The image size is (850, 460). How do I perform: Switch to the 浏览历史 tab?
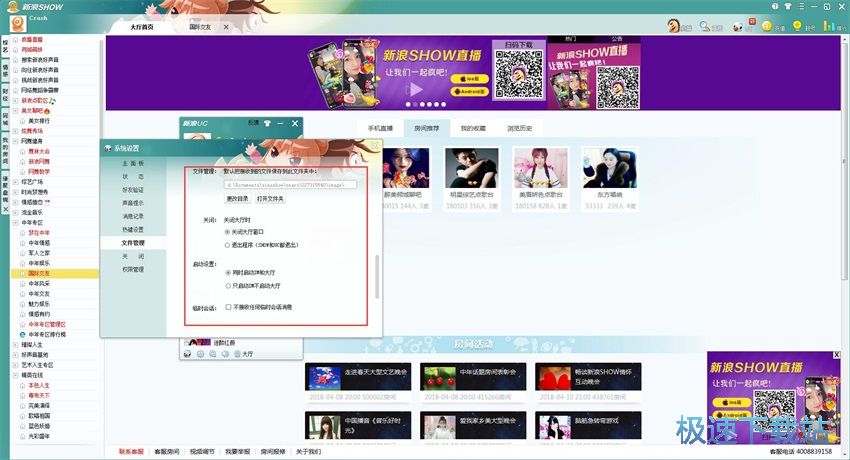pos(519,128)
